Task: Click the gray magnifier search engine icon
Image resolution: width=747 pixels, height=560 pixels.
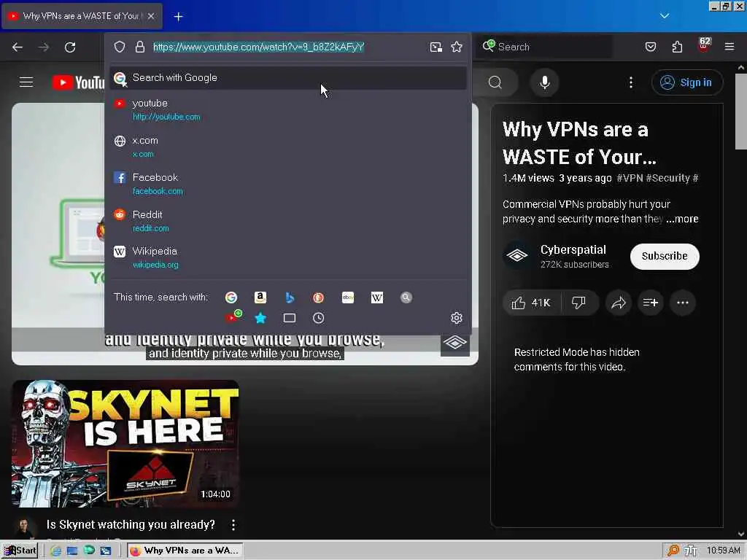Action: click(x=406, y=297)
